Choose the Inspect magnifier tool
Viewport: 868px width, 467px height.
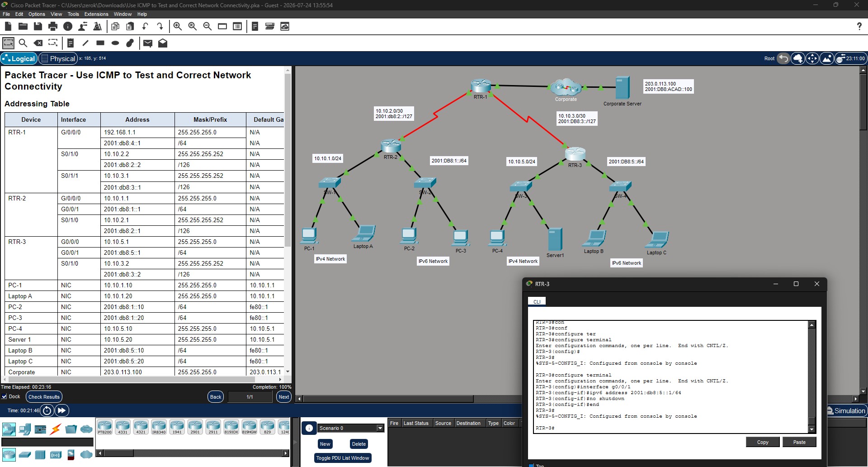23,43
